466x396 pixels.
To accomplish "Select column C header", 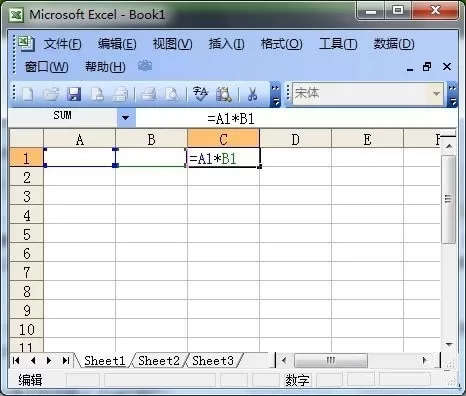I will click(223, 139).
